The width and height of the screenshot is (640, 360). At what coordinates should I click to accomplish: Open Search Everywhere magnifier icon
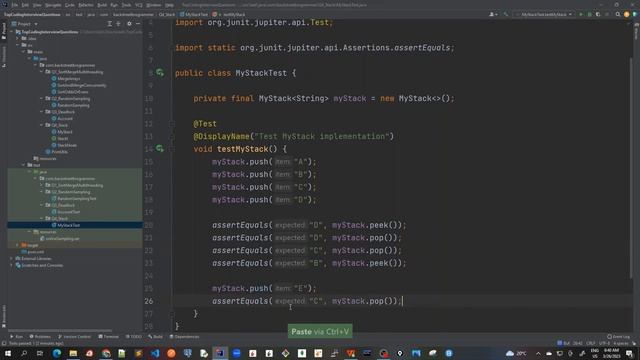pyautogui.click(x=618, y=14)
